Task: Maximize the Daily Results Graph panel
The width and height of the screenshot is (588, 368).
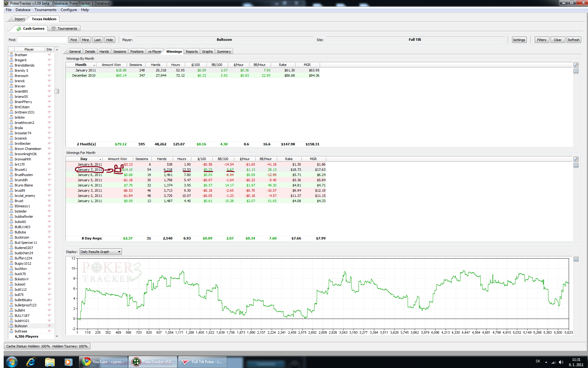Action: point(576,259)
